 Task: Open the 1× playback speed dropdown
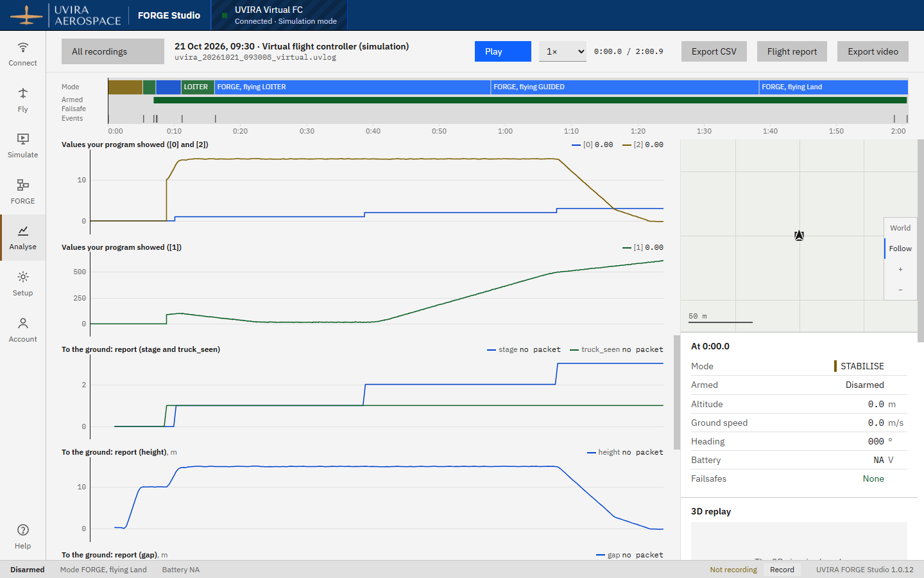[563, 51]
